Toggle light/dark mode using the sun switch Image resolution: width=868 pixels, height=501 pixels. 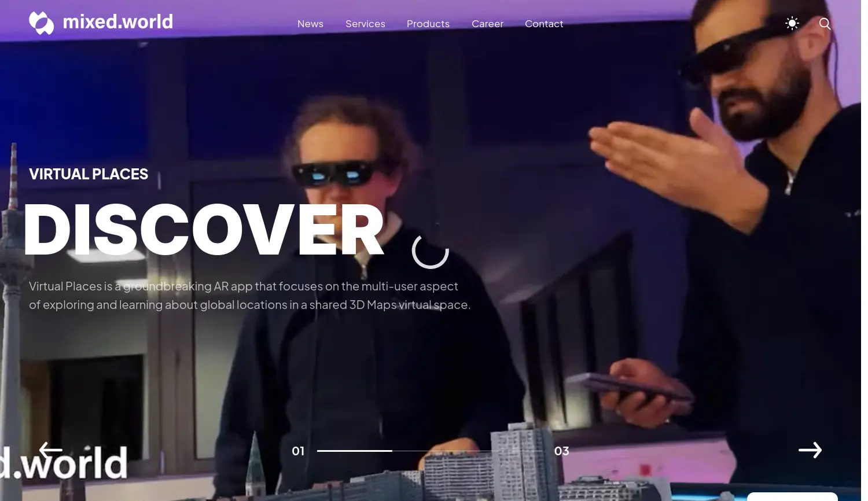792,23
